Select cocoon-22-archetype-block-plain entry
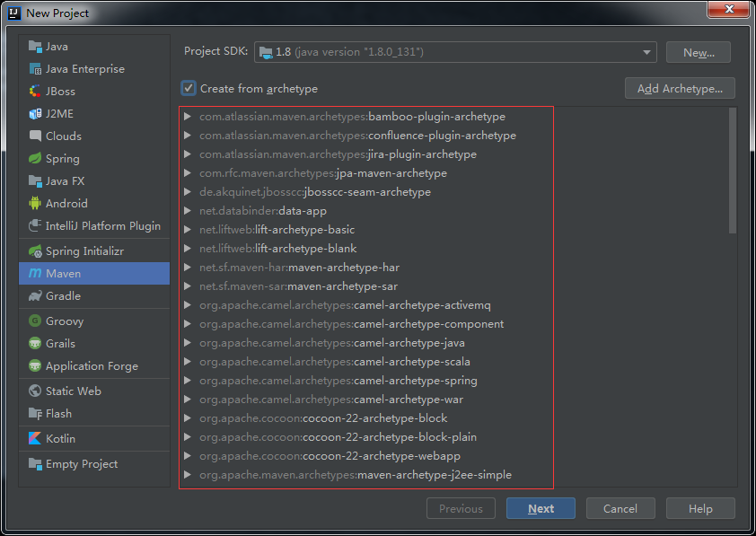The height and width of the screenshot is (536, 756). click(x=338, y=436)
